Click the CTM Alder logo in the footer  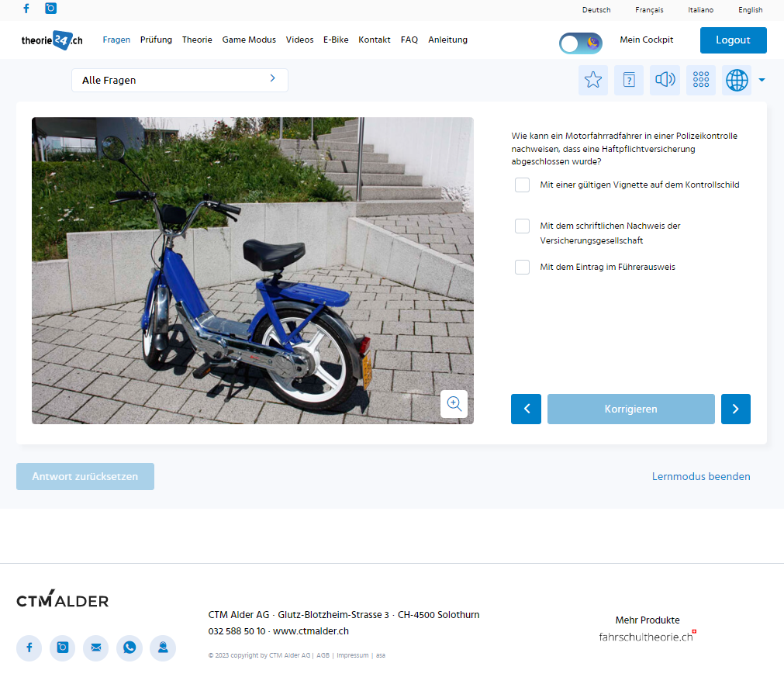(63, 599)
